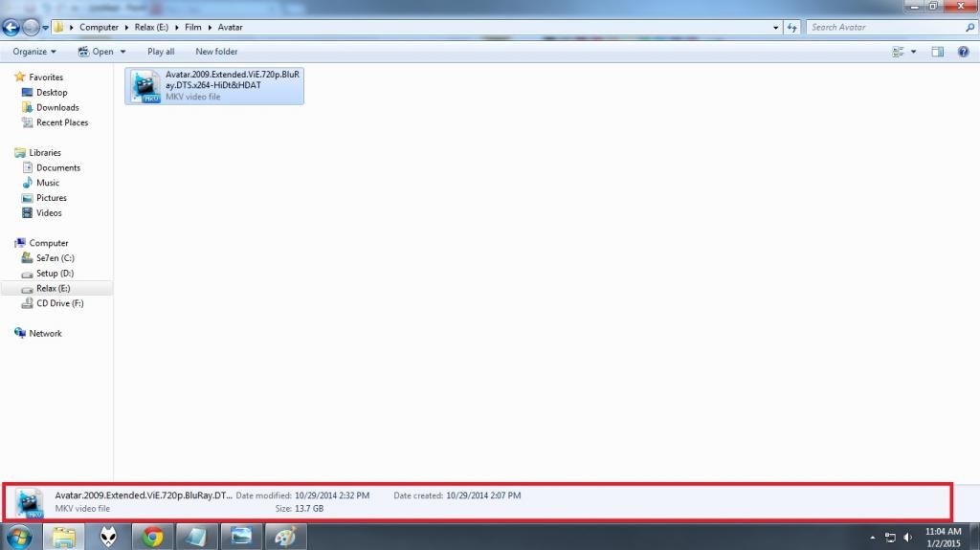This screenshot has width=980, height=550.
Task: Click file name in the details pane
Action: click(144, 495)
